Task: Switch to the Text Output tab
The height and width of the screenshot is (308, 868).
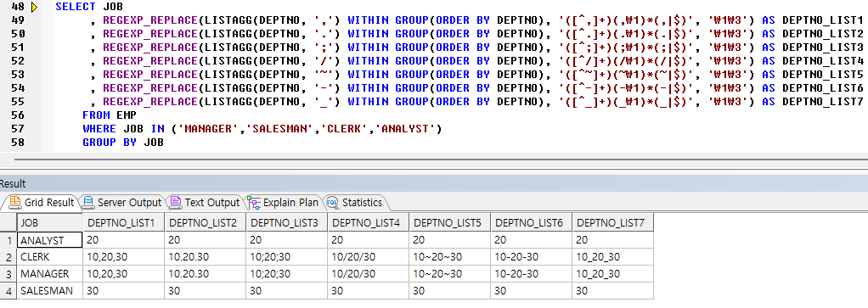Action: [205, 203]
